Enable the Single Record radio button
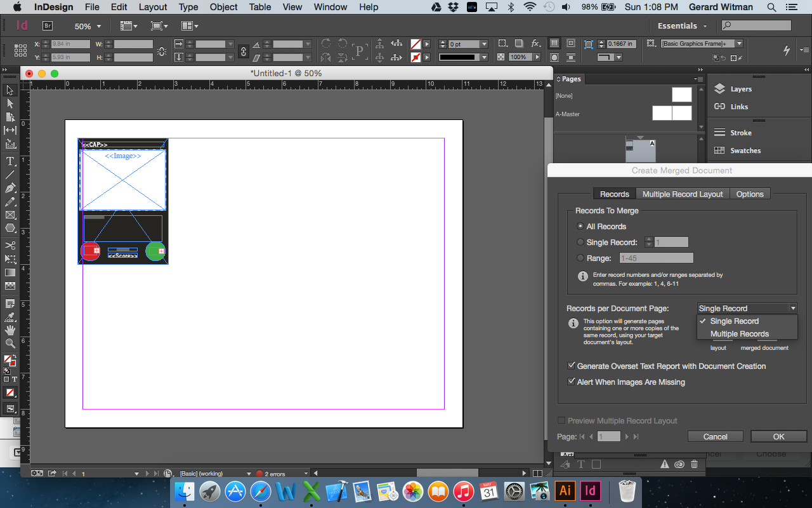Viewport: 812px width, 508px height. click(x=580, y=241)
